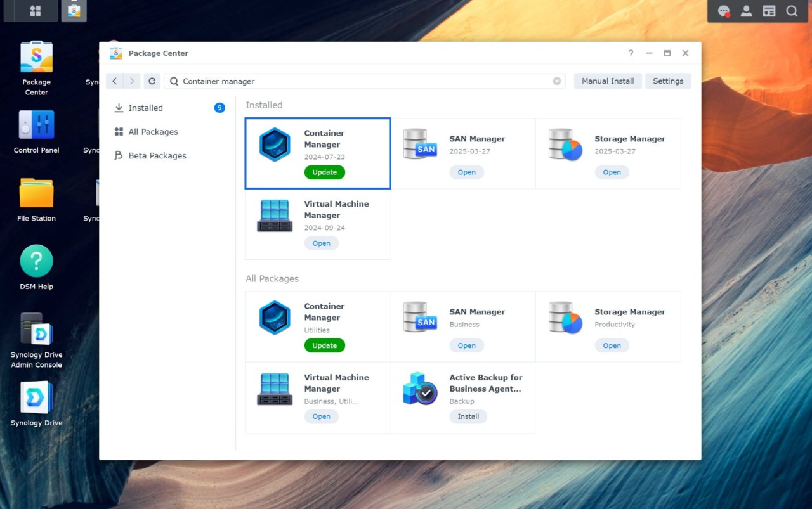The width and height of the screenshot is (812, 509).
Task: Click the refresh icon in Package Center toolbar
Action: 152,81
